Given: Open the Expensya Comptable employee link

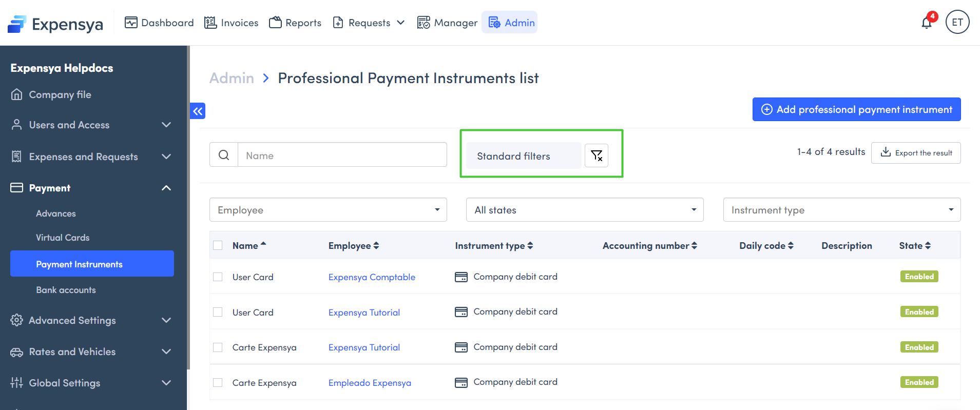Looking at the screenshot, I should pos(372,277).
